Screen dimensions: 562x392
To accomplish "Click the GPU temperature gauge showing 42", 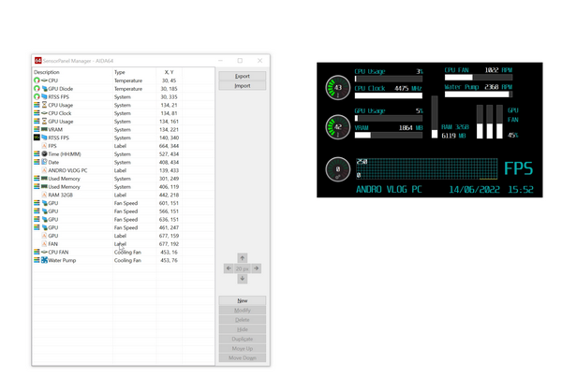I will point(337,127).
